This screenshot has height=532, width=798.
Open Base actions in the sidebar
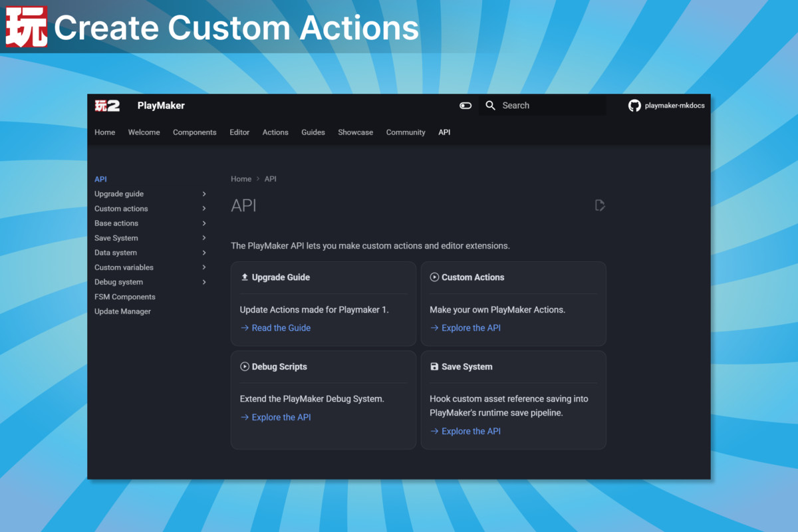(x=116, y=223)
